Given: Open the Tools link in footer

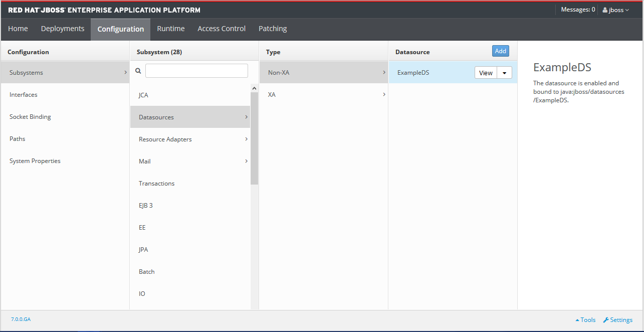Looking at the screenshot, I should point(585,320).
